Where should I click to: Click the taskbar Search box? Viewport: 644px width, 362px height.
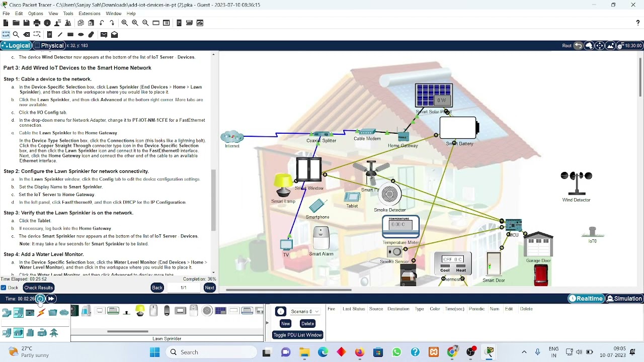coord(212,352)
